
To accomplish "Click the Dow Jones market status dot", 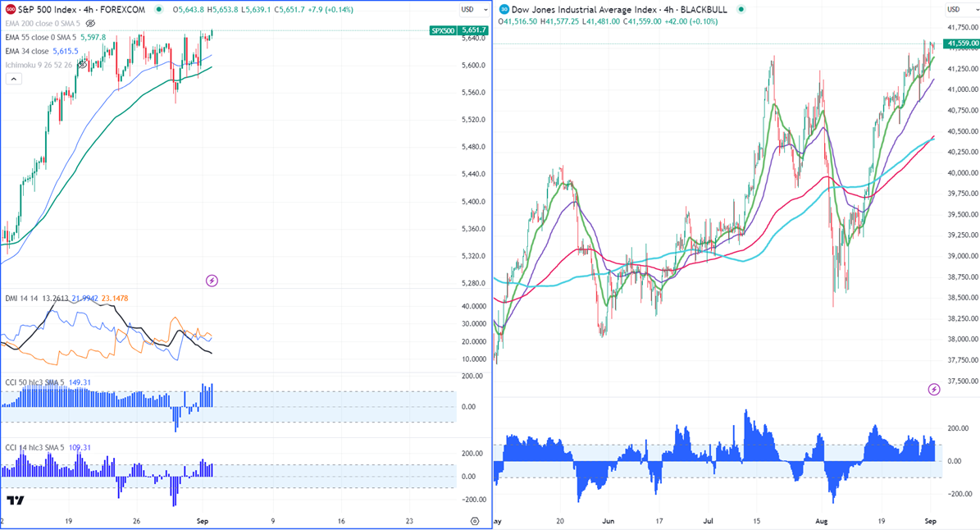I will [741, 9].
